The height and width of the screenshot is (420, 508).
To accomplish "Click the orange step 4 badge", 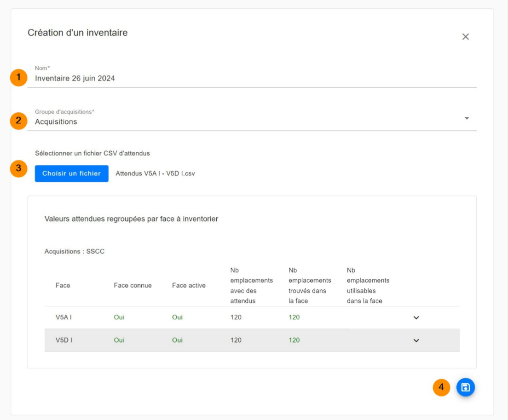I will point(441,387).
